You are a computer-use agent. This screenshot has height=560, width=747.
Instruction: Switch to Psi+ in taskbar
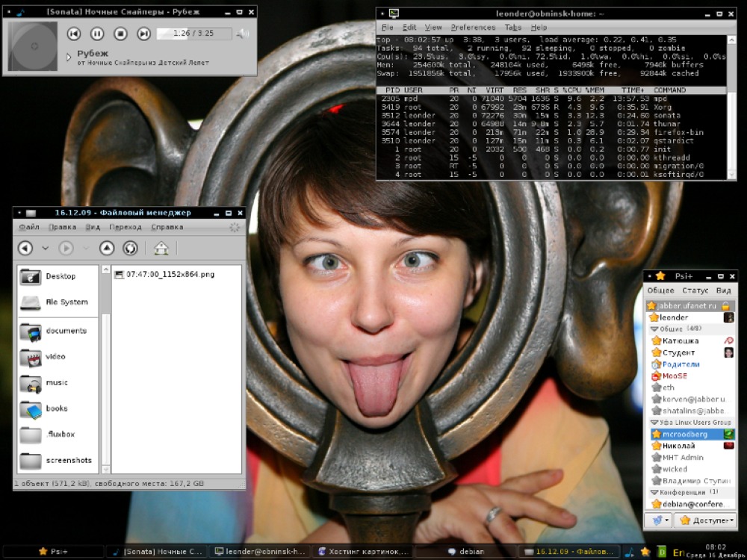(x=53, y=552)
